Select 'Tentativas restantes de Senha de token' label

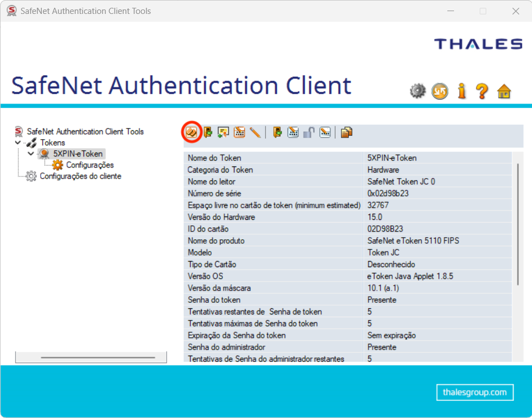click(x=255, y=312)
